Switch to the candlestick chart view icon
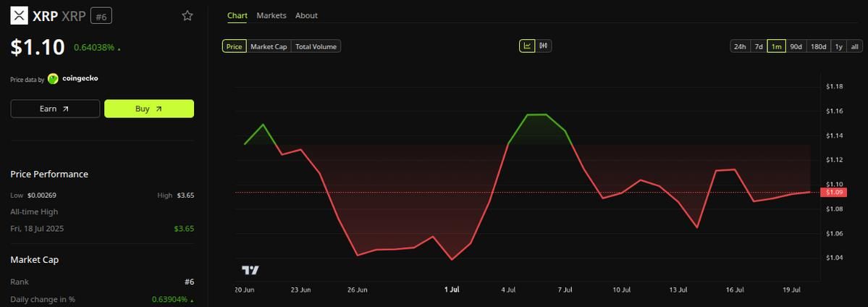 pos(544,46)
